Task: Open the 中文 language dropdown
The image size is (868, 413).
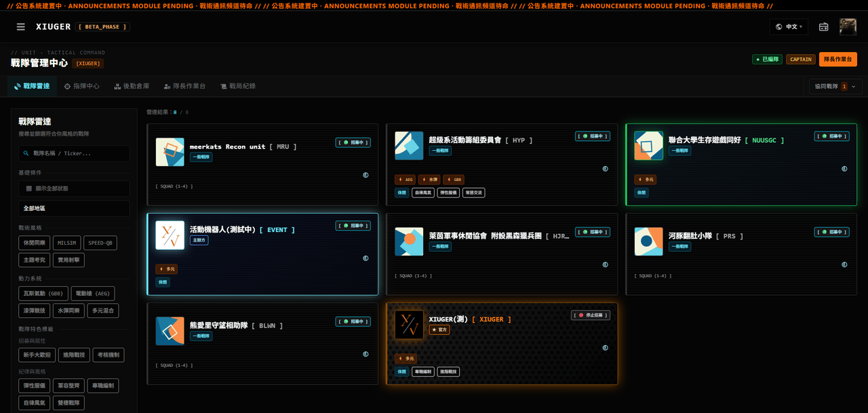Action: [789, 27]
